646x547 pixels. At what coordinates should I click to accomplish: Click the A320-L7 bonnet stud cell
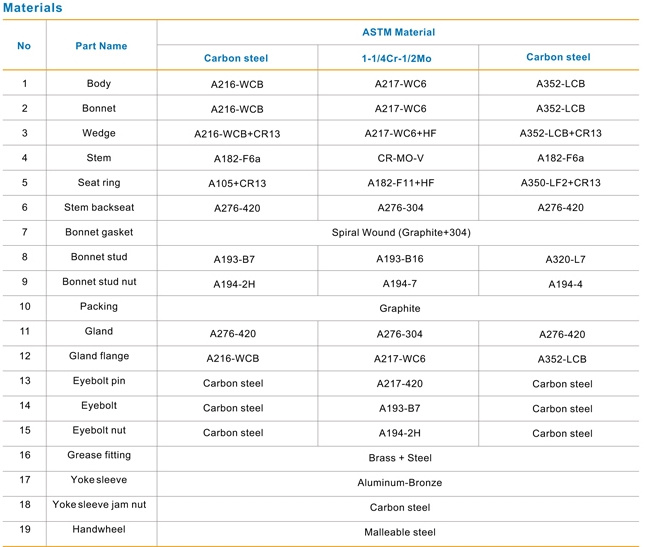coord(565,259)
